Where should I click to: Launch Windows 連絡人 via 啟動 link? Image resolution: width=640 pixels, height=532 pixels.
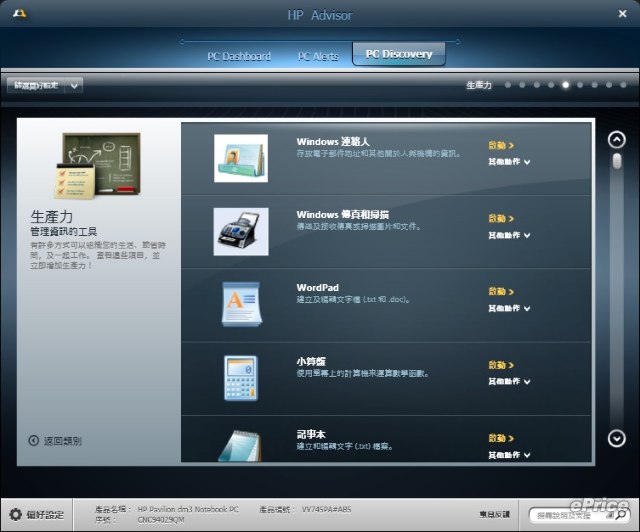click(501, 145)
